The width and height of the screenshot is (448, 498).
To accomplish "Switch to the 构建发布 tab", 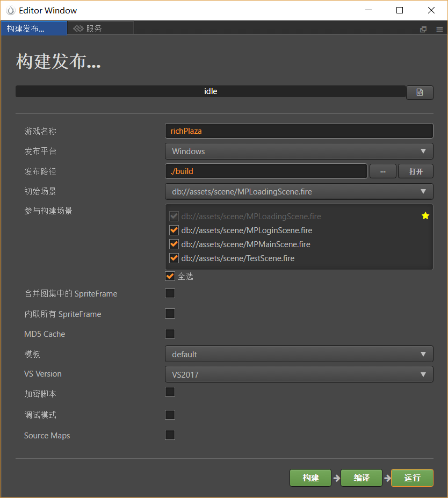I will [x=34, y=28].
